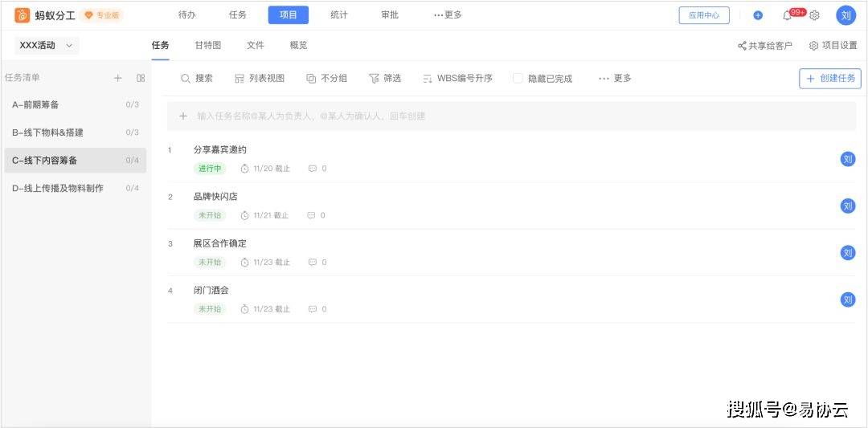Click the comment icon on the 品牌快闪店 row

click(x=311, y=216)
